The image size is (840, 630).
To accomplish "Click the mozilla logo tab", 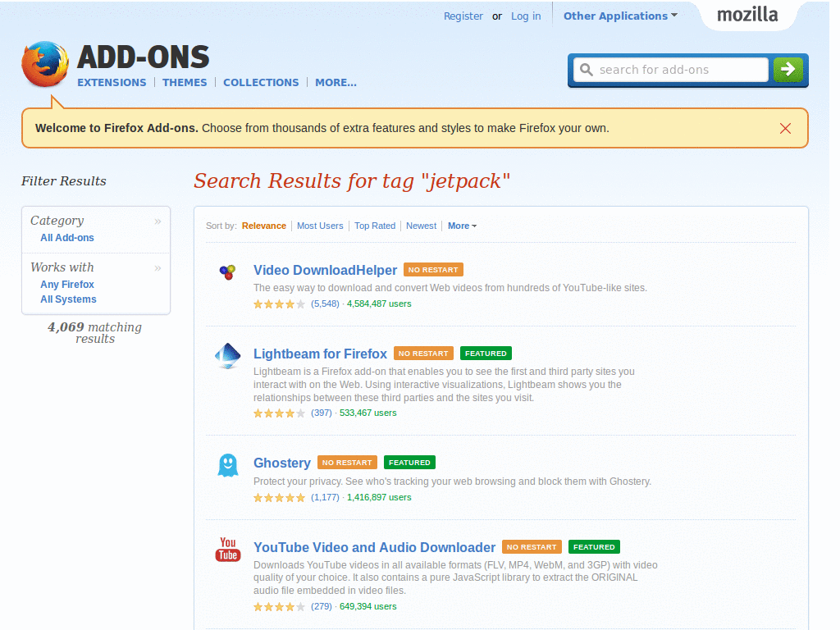I will pyautogui.click(x=747, y=14).
